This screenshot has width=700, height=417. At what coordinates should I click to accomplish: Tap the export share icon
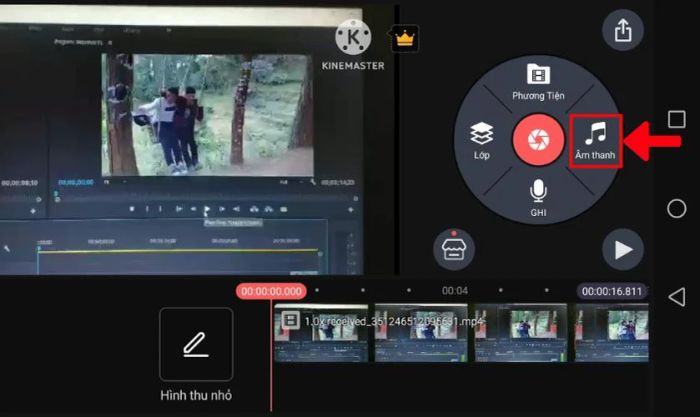point(623,31)
